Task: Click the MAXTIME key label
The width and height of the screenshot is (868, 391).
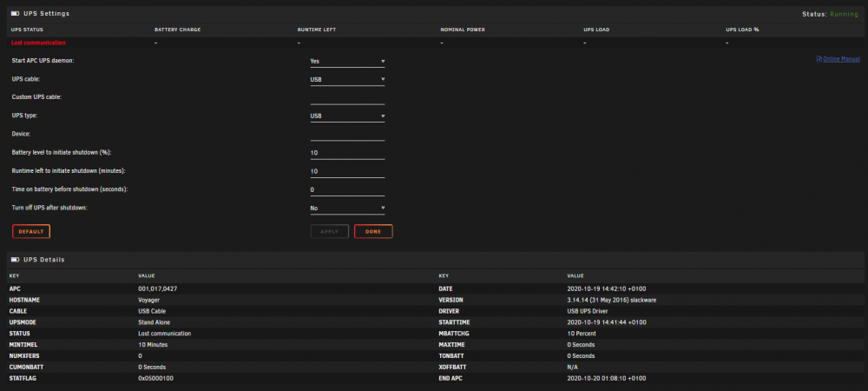Action: 450,344
